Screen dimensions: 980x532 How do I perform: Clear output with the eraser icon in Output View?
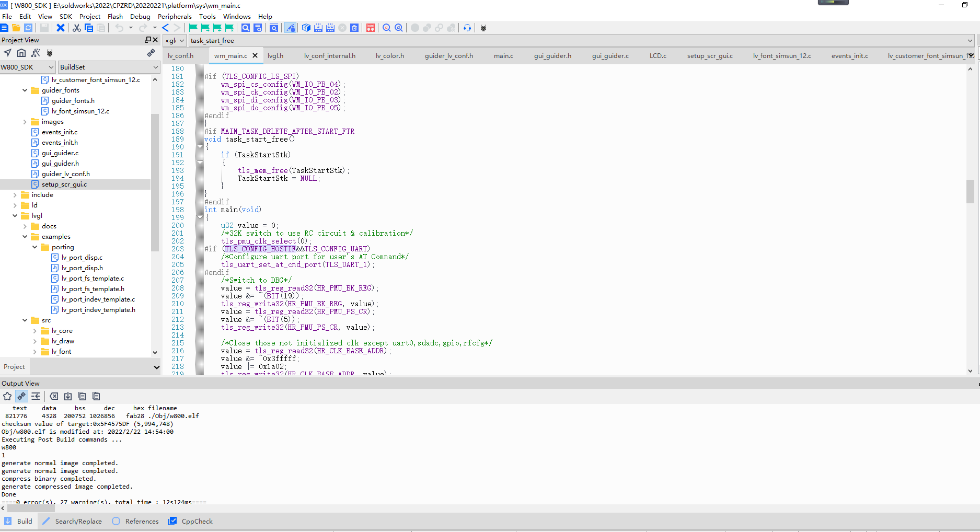[54, 396]
